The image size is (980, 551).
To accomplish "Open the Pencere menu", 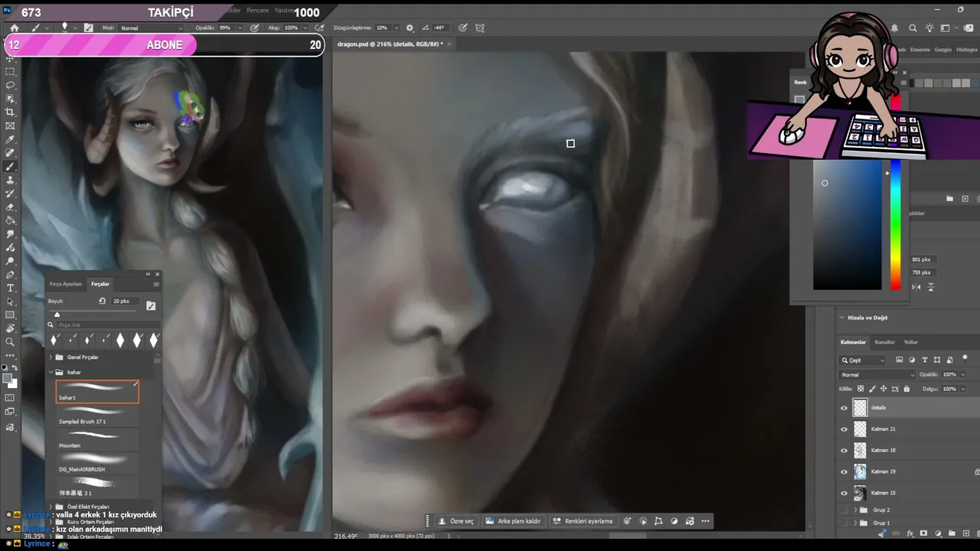I will pos(257,11).
